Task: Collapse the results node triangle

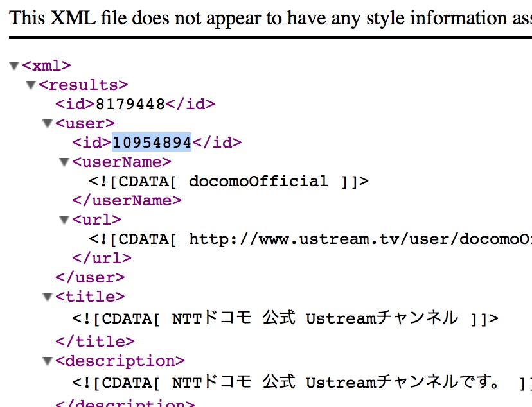Action: click(31, 85)
